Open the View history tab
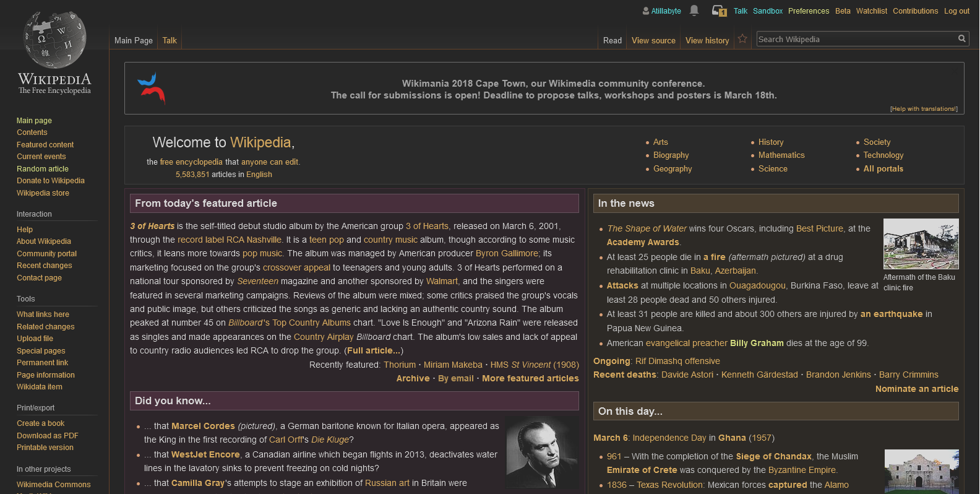This screenshot has width=980, height=494. tap(707, 41)
